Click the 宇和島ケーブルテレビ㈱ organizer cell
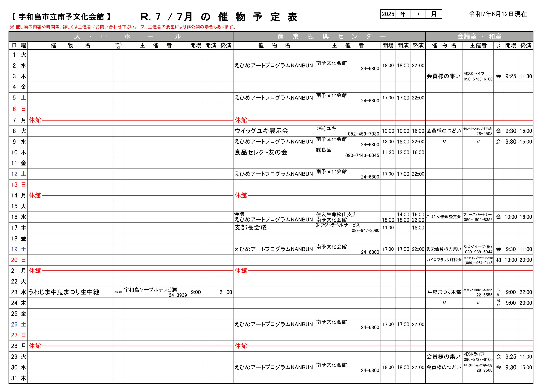Screen dimensions: 554x392 click(x=156, y=292)
